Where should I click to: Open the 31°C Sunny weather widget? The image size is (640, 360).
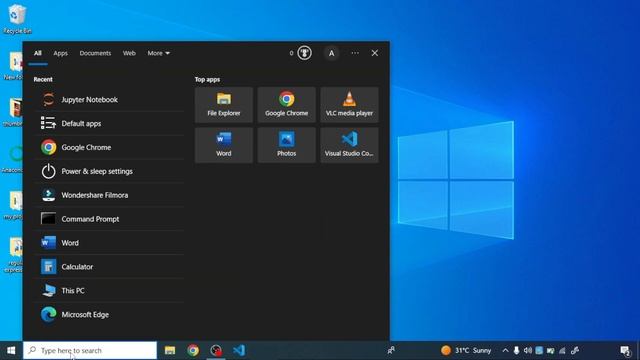466,350
